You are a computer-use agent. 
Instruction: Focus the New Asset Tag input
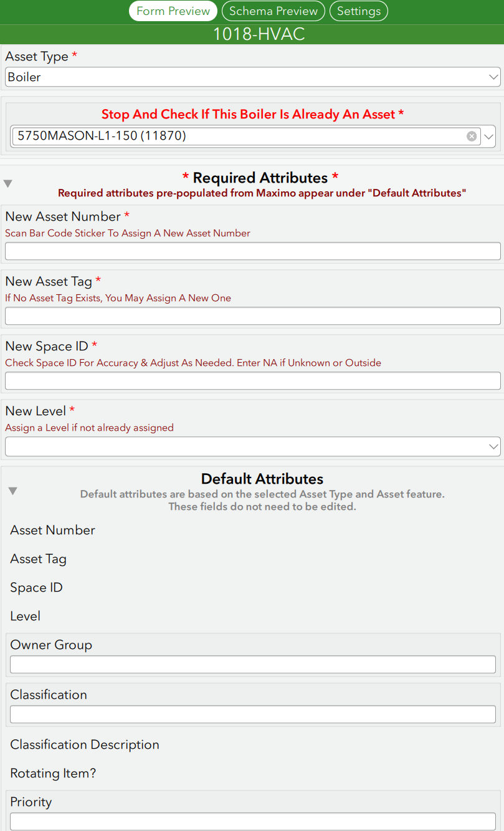[x=252, y=316]
